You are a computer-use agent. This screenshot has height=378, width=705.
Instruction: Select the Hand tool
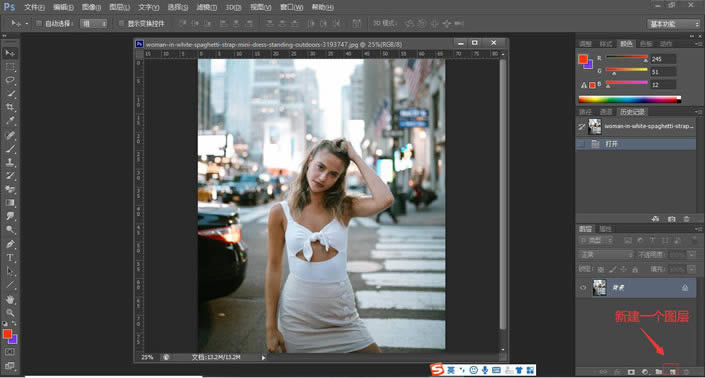[10, 299]
